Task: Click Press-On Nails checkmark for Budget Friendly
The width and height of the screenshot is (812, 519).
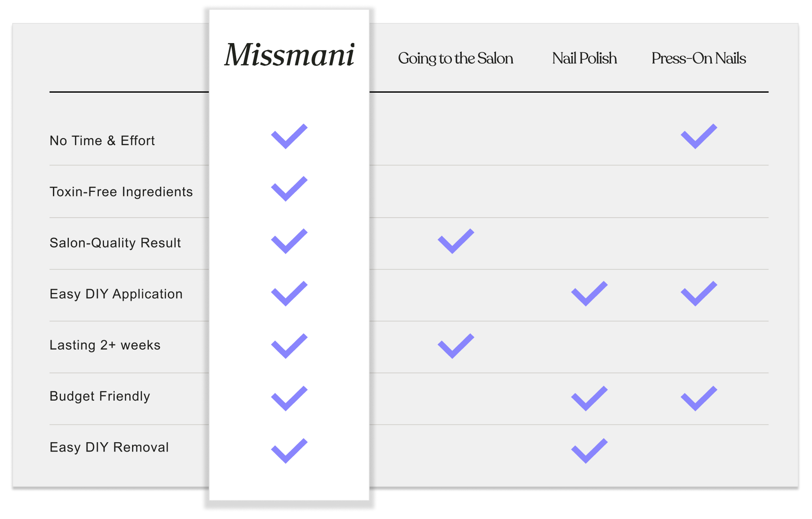Action: 699,399
